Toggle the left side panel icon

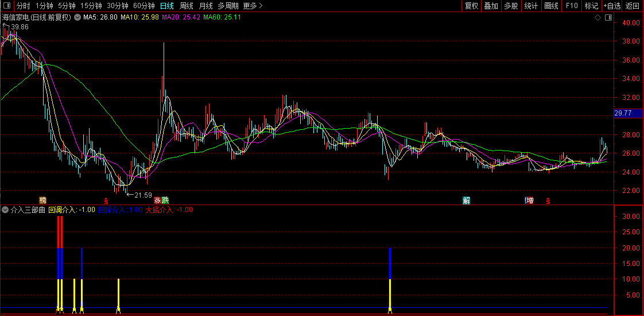coord(6,6)
